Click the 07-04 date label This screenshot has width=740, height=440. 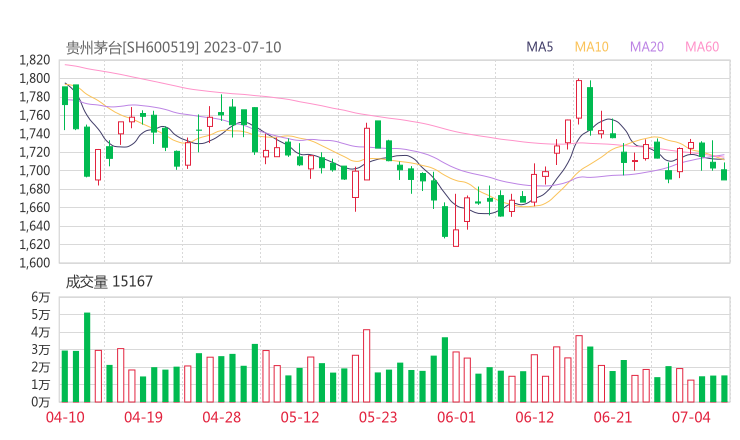click(691, 417)
